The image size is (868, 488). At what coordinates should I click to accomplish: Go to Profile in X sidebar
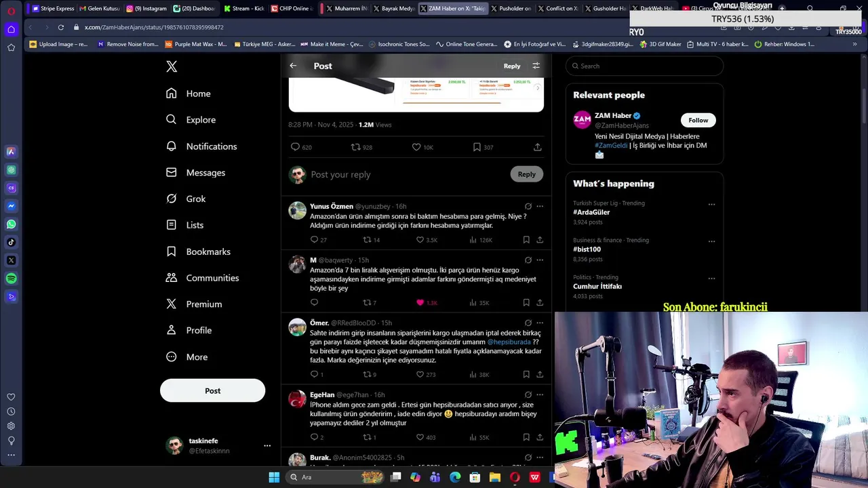(189, 330)
